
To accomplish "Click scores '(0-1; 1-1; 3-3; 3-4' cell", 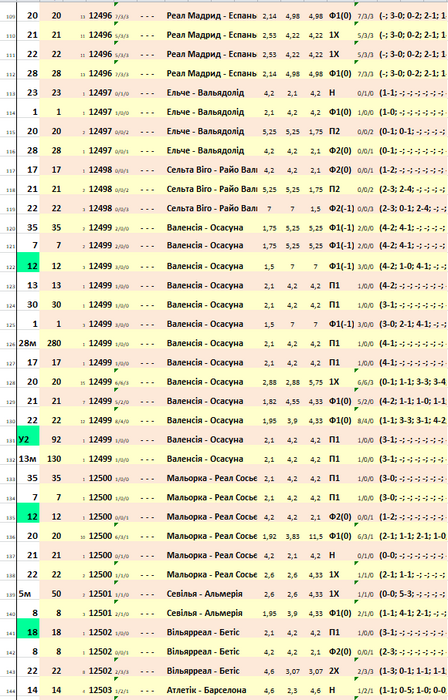I will (412, 382).
